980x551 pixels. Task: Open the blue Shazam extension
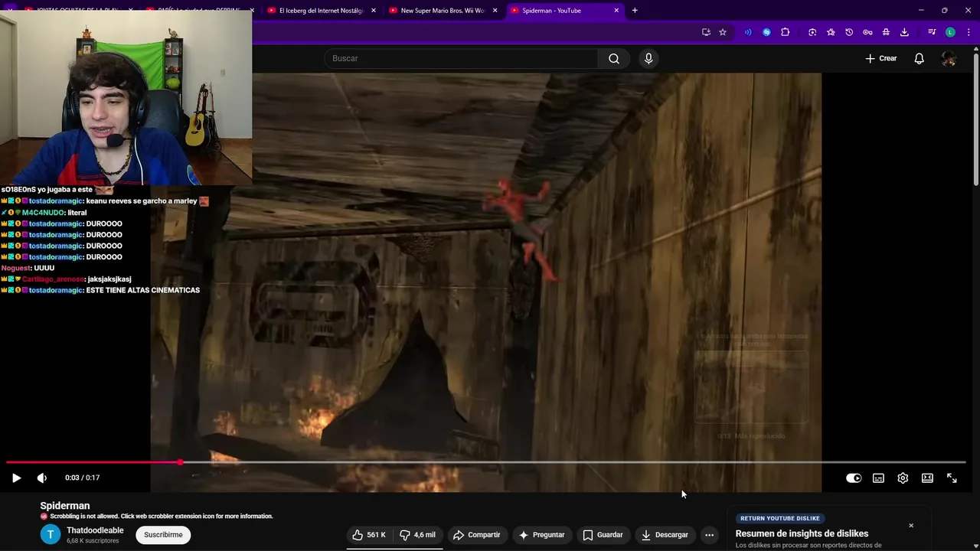[x=766, y=32]
